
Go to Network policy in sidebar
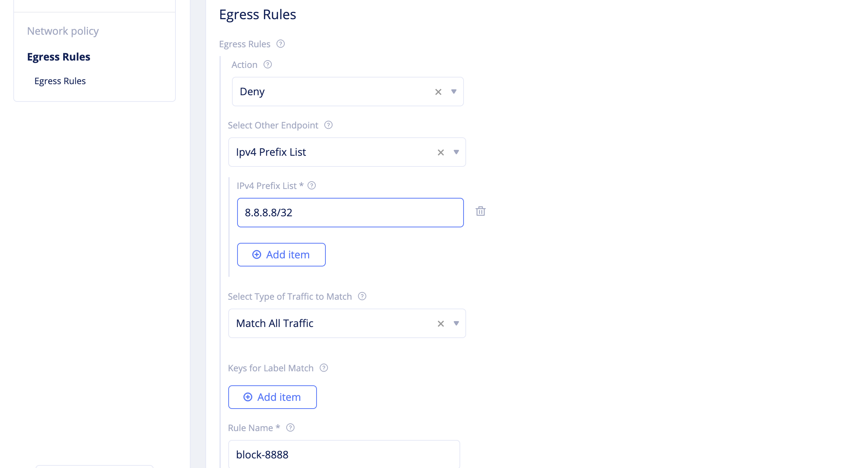63,31
